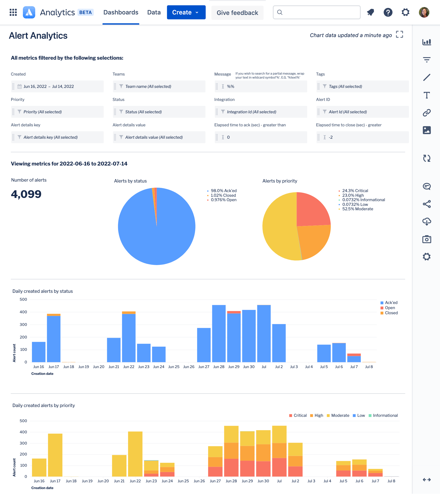Viewport: 440px width, 504px height.
Task: Edit elapsed time to ack value
Action: click(x=261, y=137)
